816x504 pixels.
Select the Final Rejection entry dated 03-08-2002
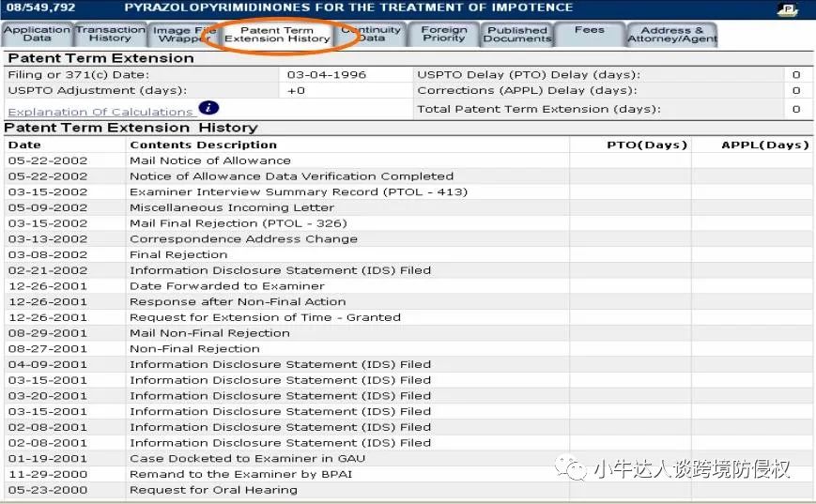point(408,254)
